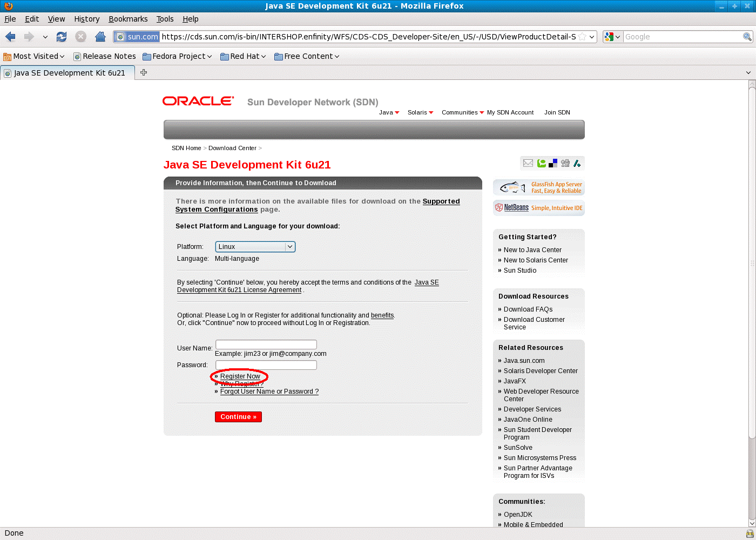Viewport: 756px width, 540px height.
Task: Open Download FAQs link
Action: tap(528, 309)
